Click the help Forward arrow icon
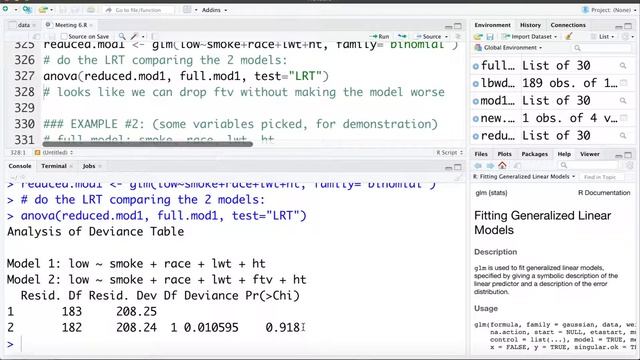 click(x=490, y=165)
